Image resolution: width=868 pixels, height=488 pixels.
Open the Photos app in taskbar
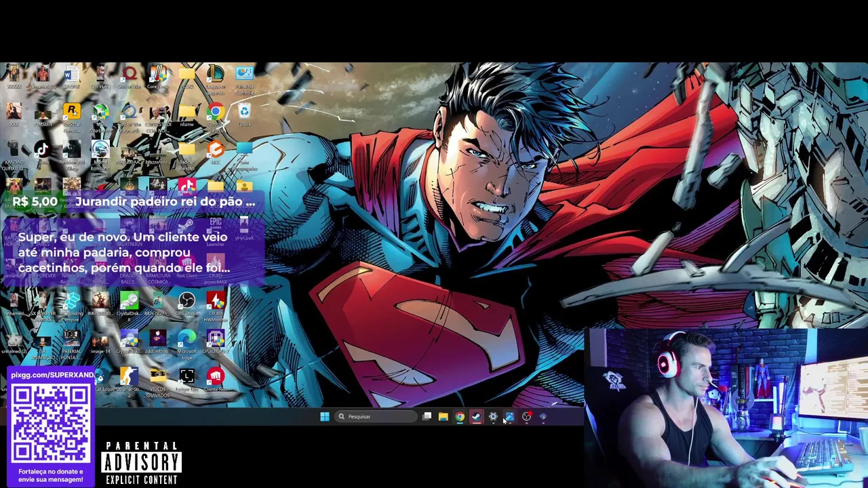pos(509,416)
